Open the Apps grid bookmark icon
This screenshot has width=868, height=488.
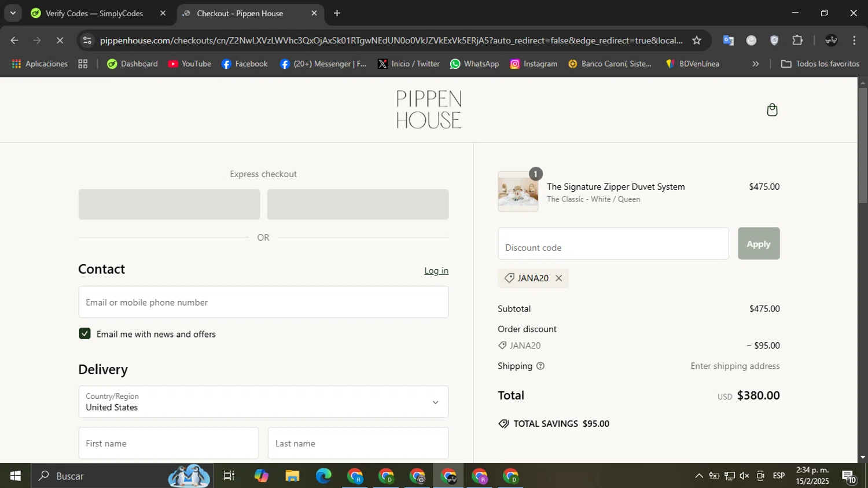pos(83,64)
